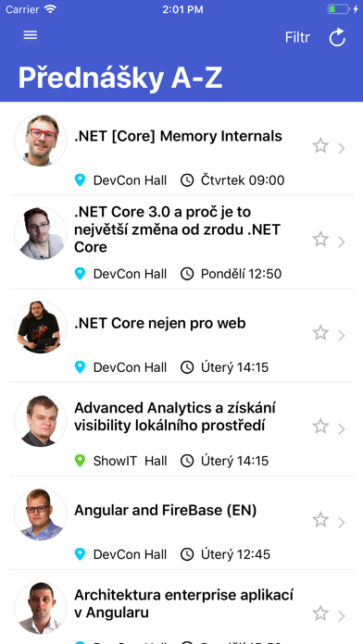Expand chevron of .NET Core nejen pro web

[x=341, y=336]
